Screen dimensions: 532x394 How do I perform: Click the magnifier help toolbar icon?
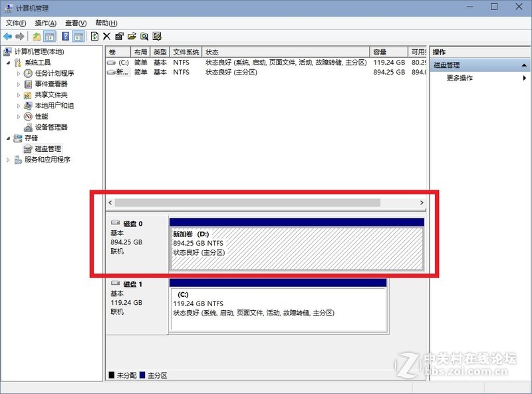[144, 37]
